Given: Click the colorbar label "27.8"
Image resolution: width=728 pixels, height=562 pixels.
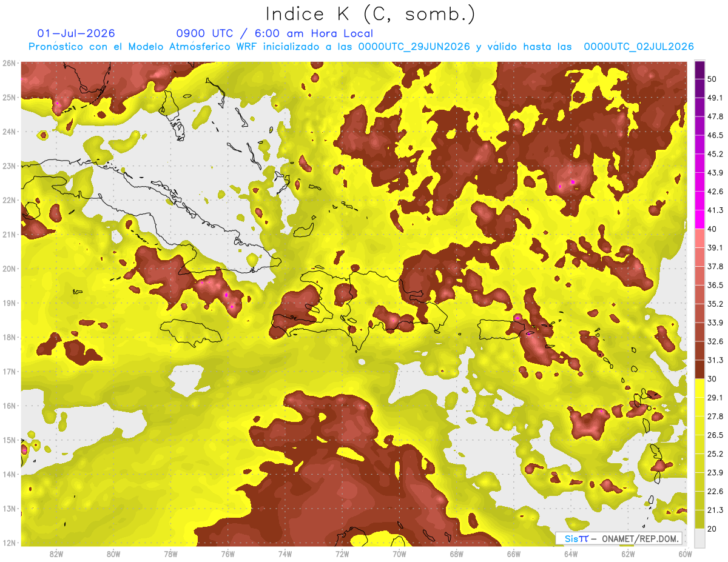Looking at the screenshot, I should pyautogui.click(x=714, y=416).
